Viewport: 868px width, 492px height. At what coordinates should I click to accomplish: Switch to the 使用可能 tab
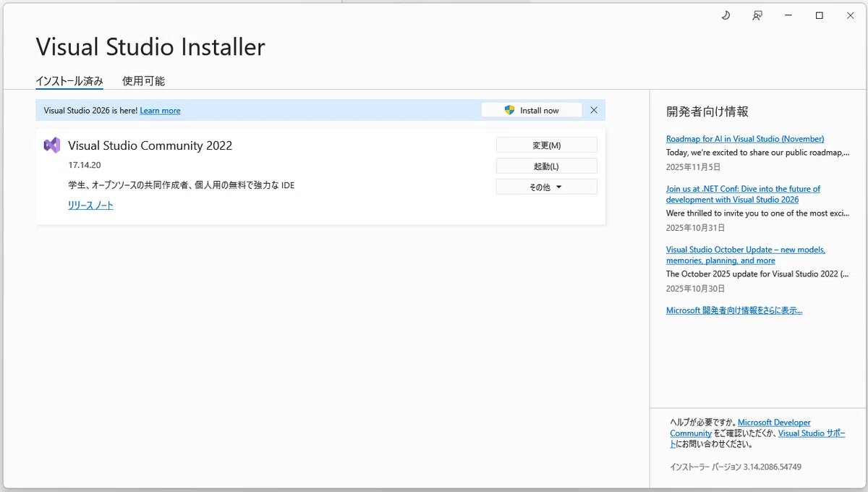click(143, 81)
